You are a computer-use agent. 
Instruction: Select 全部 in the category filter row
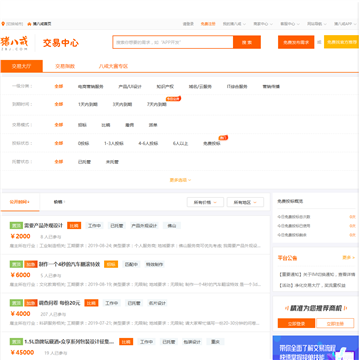pyautogui.click(x=59, y=86)
